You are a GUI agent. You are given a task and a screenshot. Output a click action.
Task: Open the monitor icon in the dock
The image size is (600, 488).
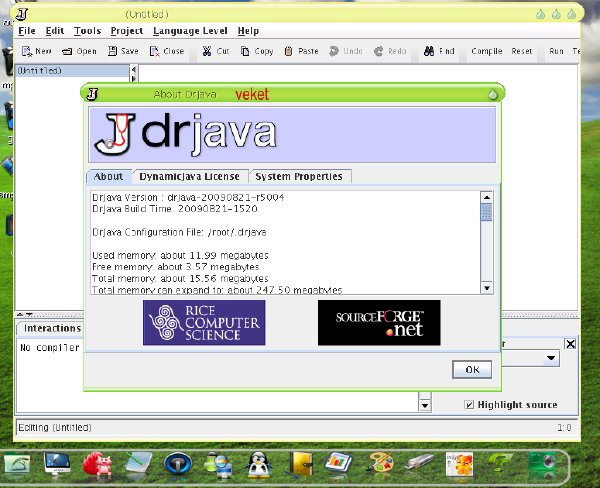pos(57,464)
